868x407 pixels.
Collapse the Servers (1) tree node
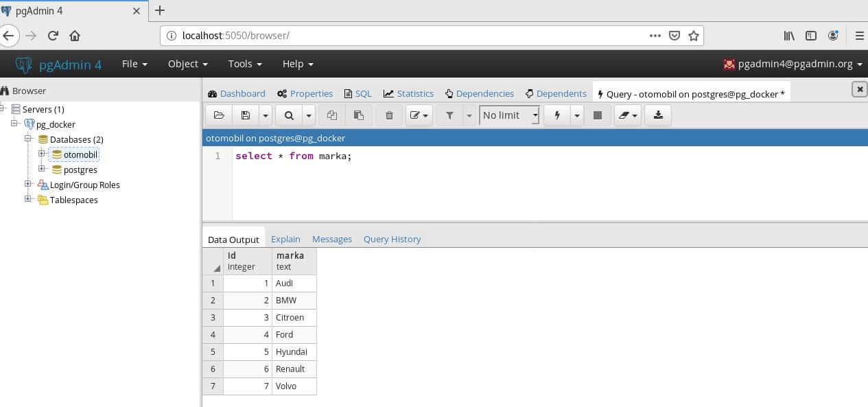[x=3, y=109]
